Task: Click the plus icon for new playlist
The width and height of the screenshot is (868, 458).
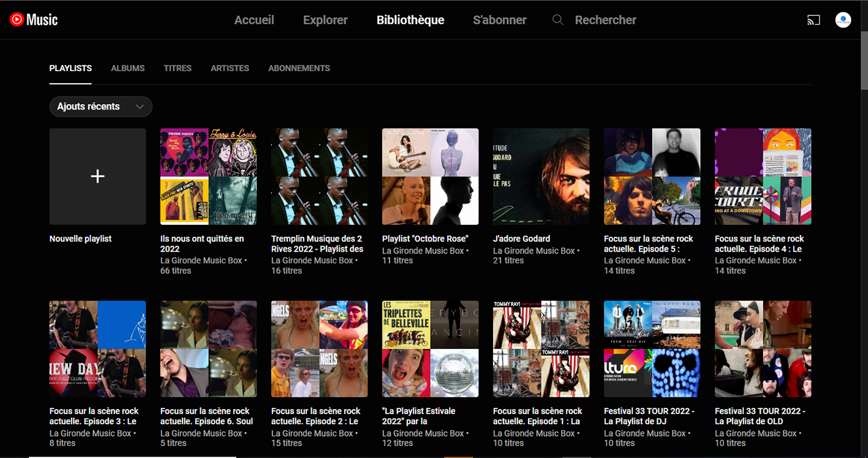Action: [x=97, y=176]
